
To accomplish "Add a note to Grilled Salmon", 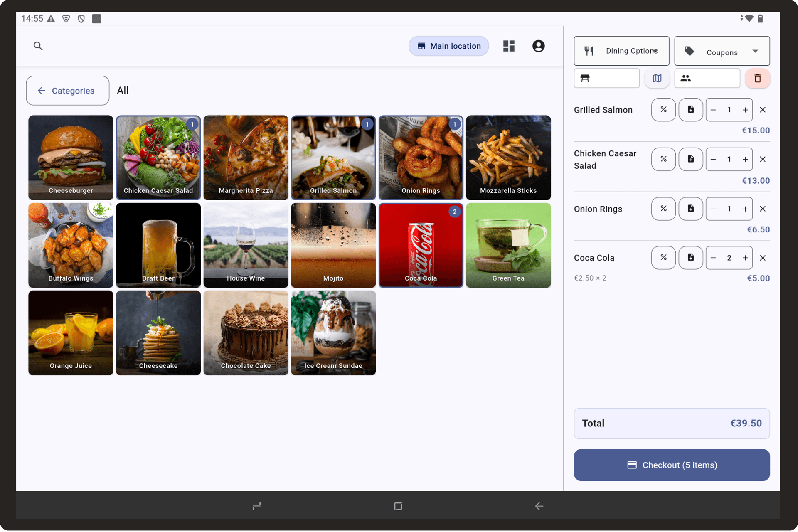I will point(690,109).
